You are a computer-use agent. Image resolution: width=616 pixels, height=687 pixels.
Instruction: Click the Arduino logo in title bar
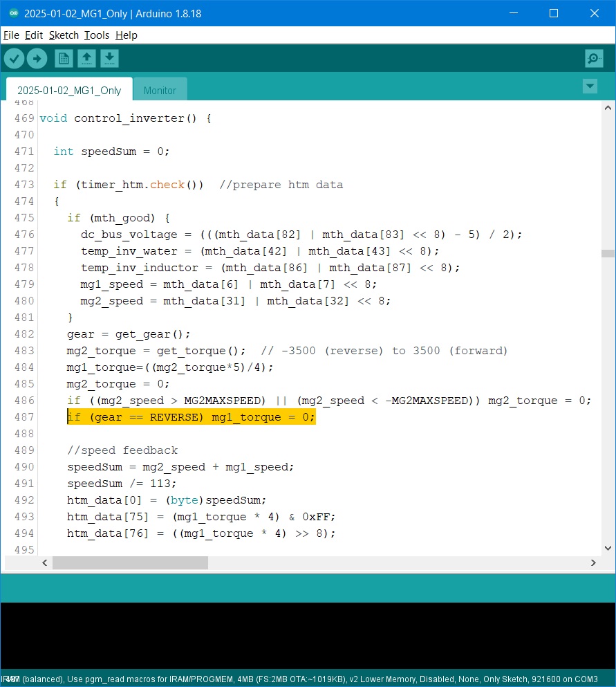pyautogui.click(x=13, y=14)
